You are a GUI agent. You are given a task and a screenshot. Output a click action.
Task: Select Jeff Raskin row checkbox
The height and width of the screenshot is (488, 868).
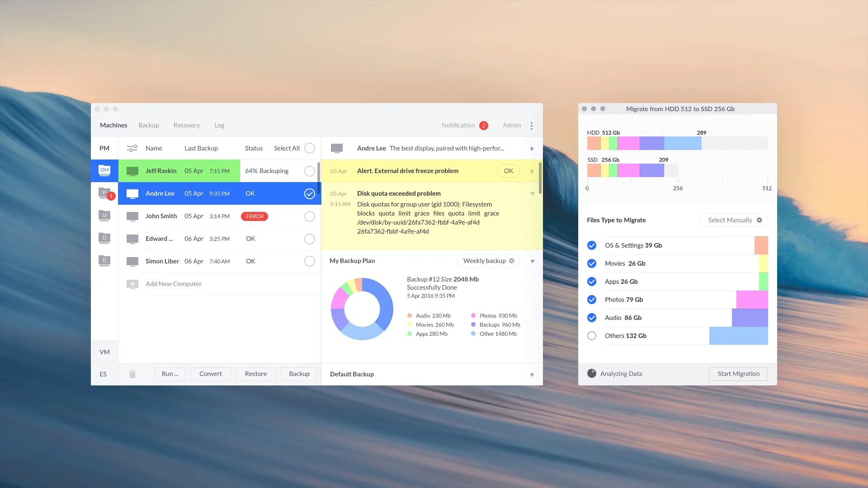pos(310,171)
